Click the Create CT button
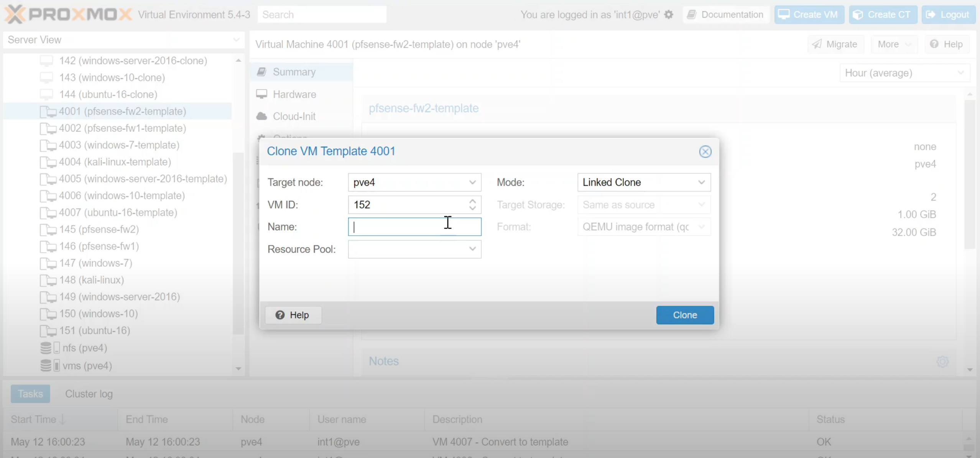 point(883,15)
